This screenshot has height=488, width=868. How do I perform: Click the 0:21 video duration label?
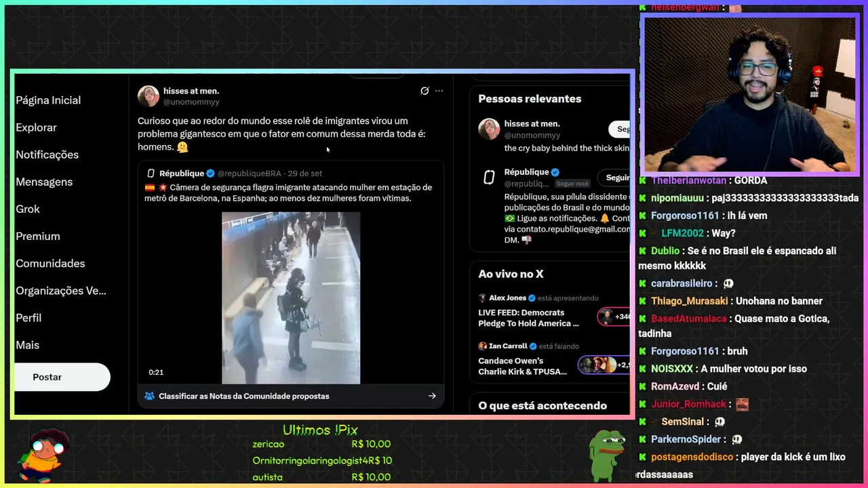coord(156,372)
